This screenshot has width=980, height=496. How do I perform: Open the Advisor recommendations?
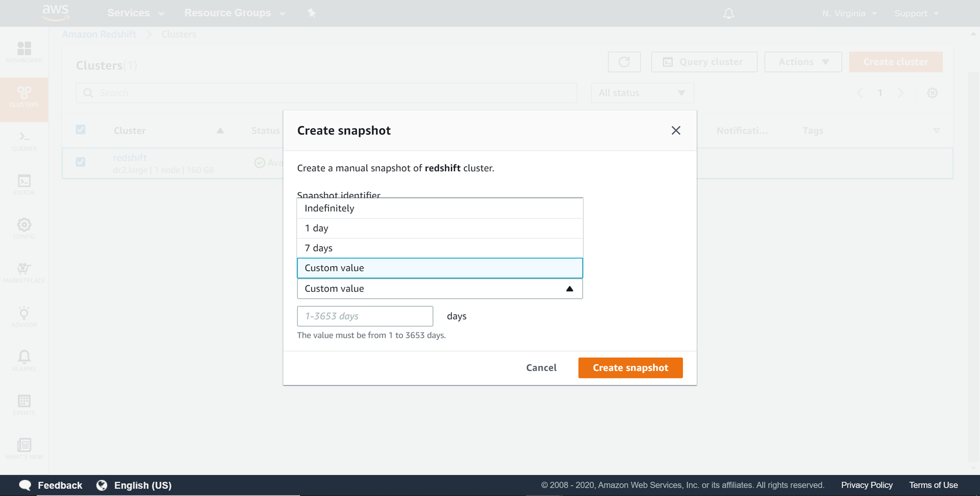click(24, 317)
